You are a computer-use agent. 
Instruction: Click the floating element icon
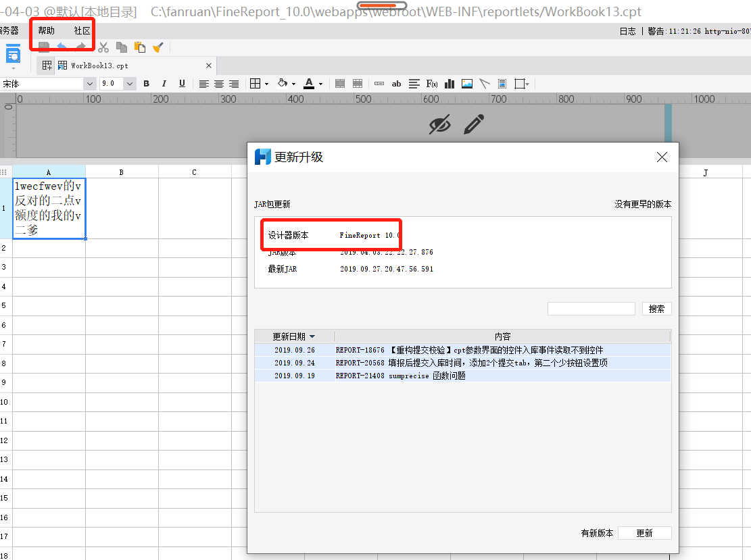point(519,84)
